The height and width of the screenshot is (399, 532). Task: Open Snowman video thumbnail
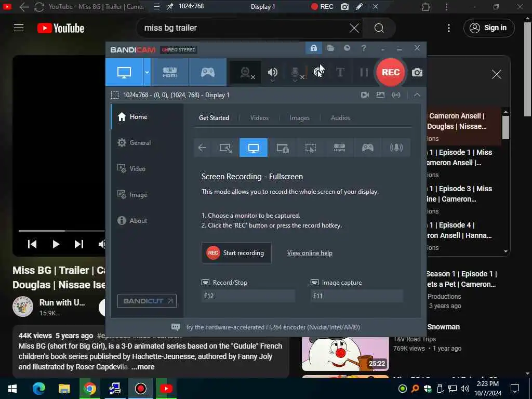pos(345,354)
